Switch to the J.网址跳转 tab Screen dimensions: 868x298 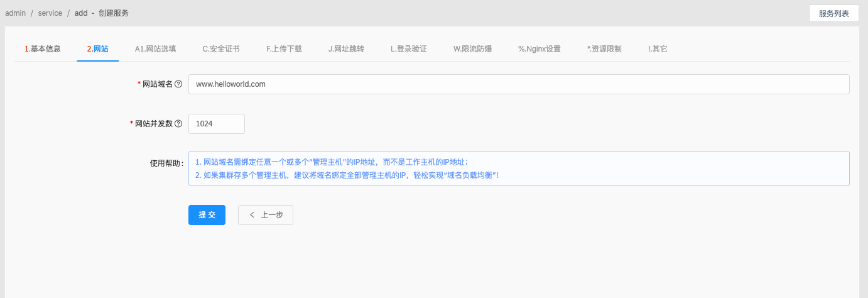346,49
